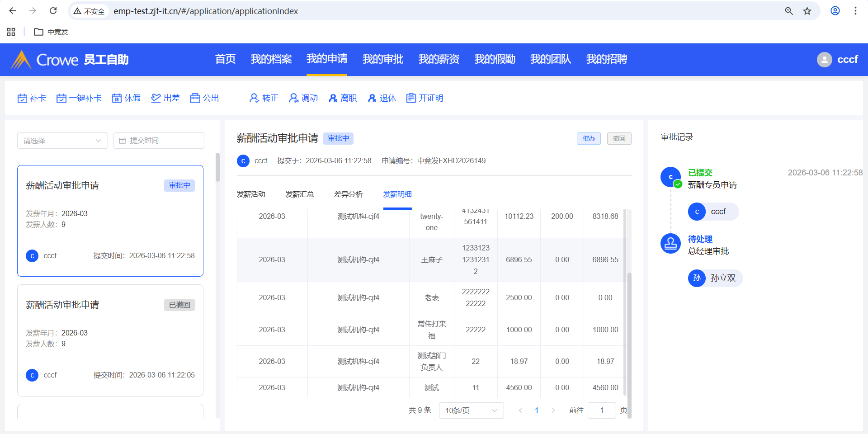Click the 补卡 calendar icon
868x434 pixels.
22,98
